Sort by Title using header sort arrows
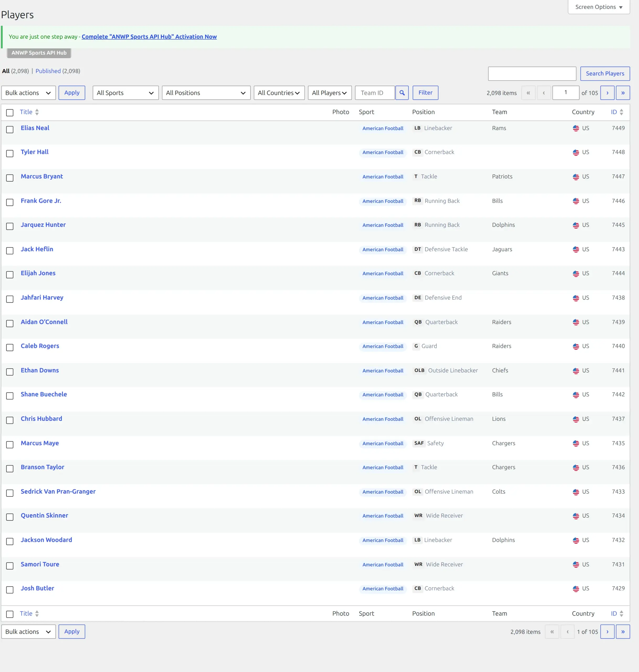The image size is (639, 672). tap(37, 112)
